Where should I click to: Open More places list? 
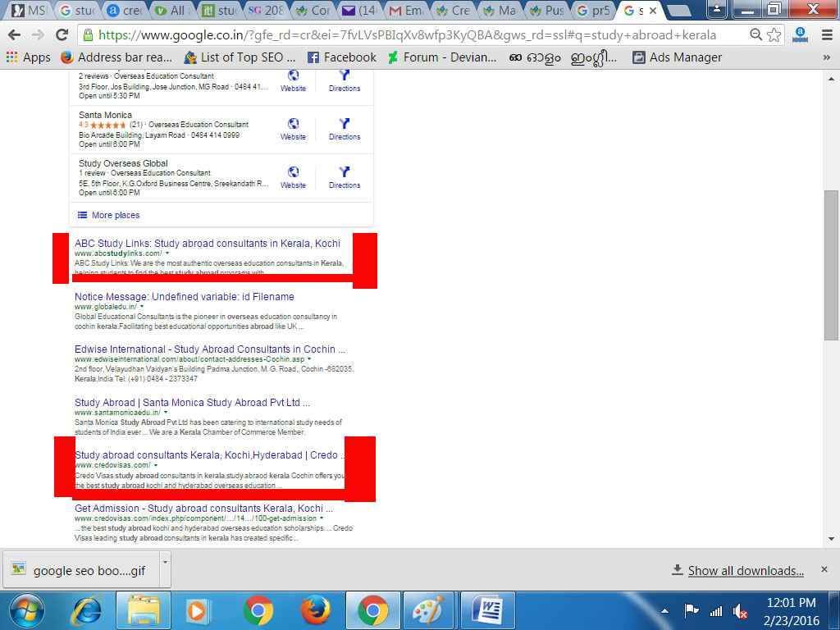[109, 215]
